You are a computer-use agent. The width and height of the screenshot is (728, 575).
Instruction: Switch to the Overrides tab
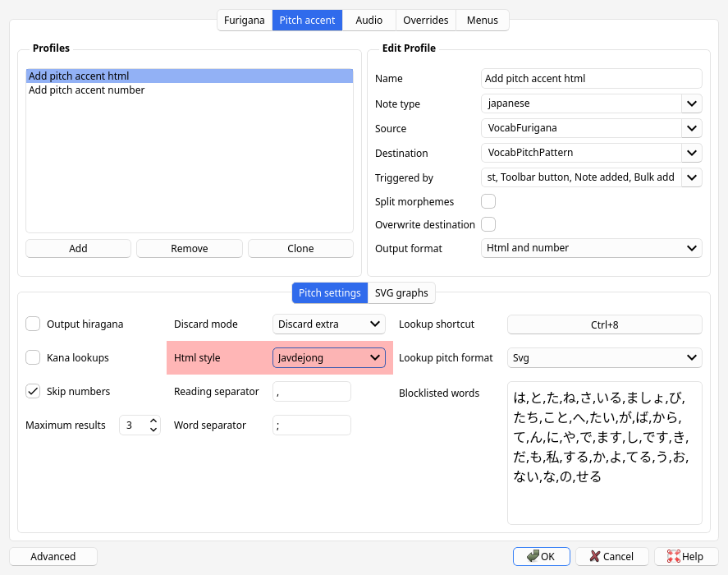[425, 21]
